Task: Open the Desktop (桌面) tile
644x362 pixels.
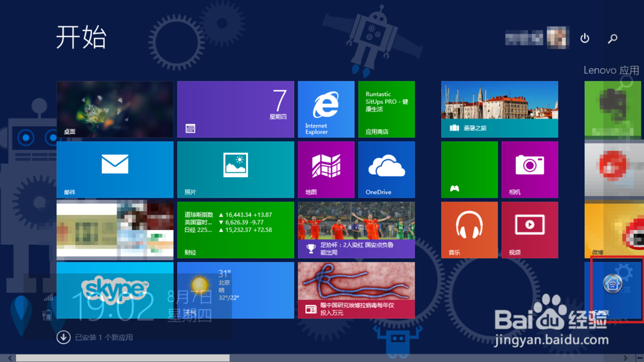Action: tap(115, 110)
